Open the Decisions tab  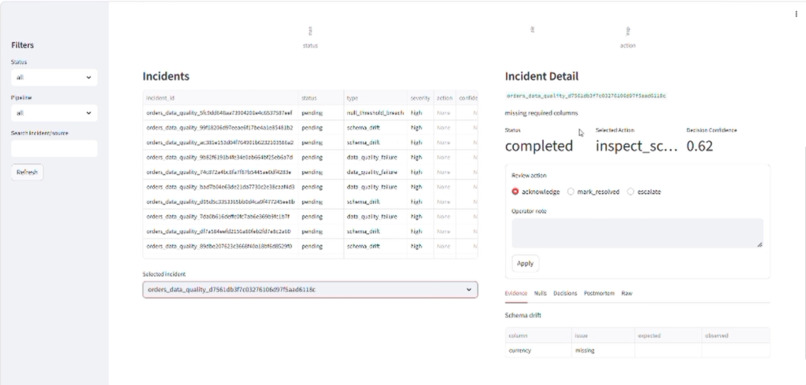point(565,294)
